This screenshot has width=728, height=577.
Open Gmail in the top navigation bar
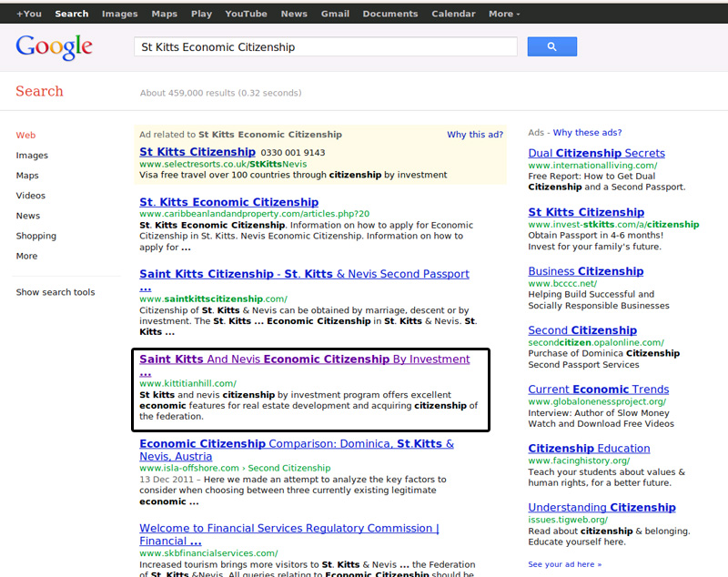[x=335, y=14]
